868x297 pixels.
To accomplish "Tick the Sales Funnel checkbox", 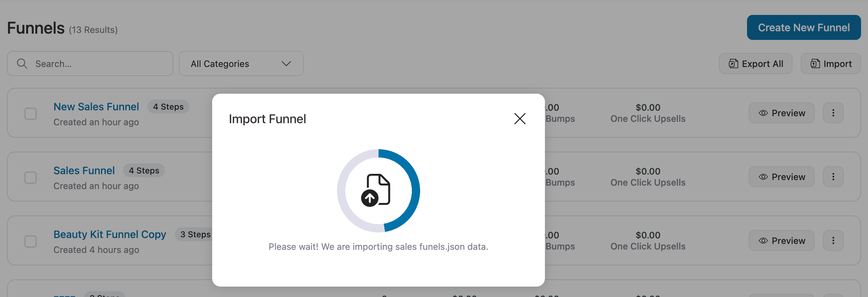I will [x=31, y=177].
